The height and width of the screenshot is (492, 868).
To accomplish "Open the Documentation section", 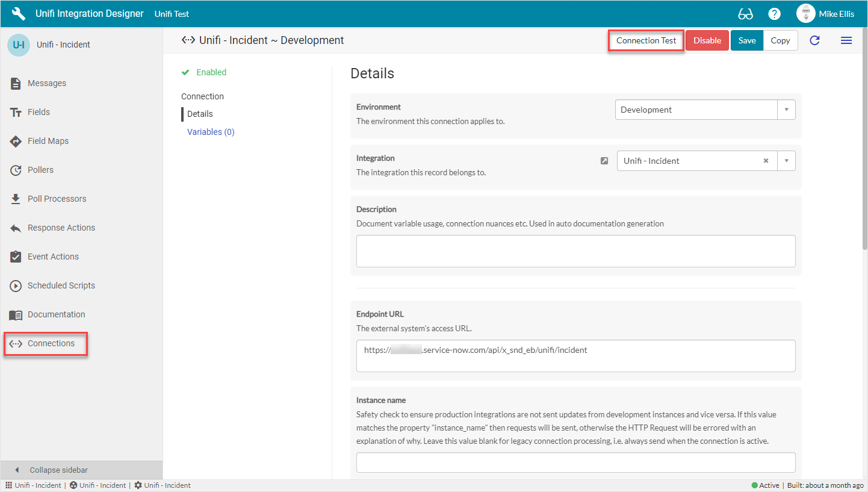I will [x=56, y=314].
